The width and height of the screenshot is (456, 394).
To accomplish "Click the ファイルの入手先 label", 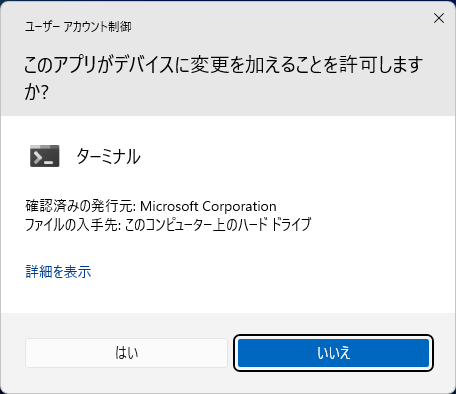I will (71, 225).
